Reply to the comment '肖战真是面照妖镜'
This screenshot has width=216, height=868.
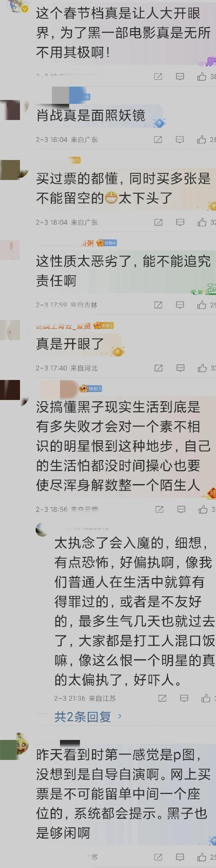tap(180, 139)
